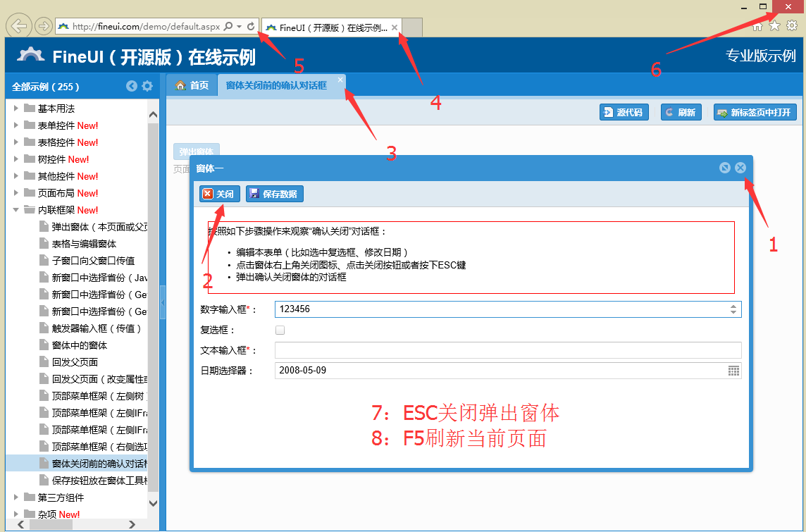Click the tree horizontal scroll right arrow

point(132,525)
